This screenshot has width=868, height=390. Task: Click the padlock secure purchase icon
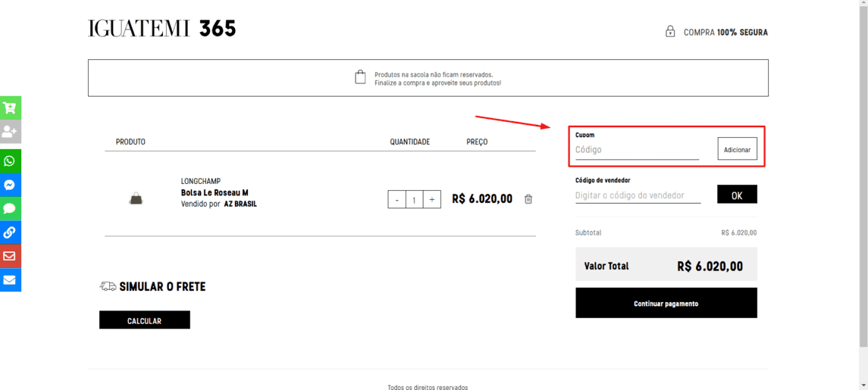[x=670, y=32]
